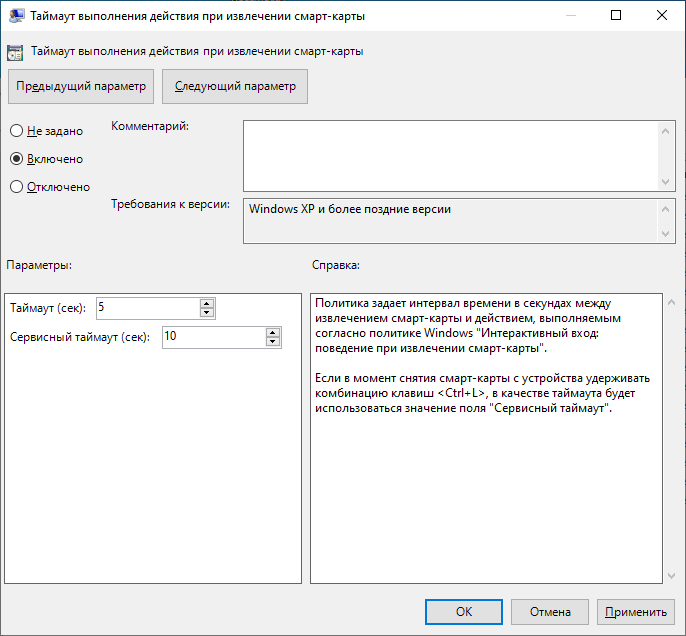686x636 pixels.
Task: Choose the "Отключено" option
Action: 16,187
